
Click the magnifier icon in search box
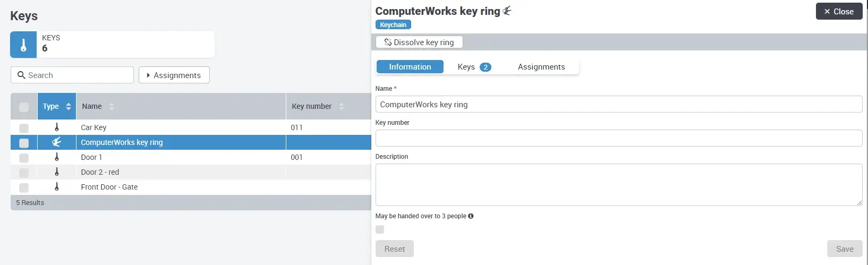(21, 75)
